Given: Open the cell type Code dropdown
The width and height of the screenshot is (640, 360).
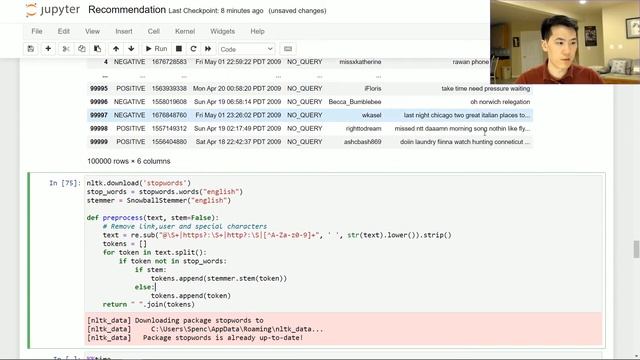Looking at the screenshot, I should tap(247, 49).
